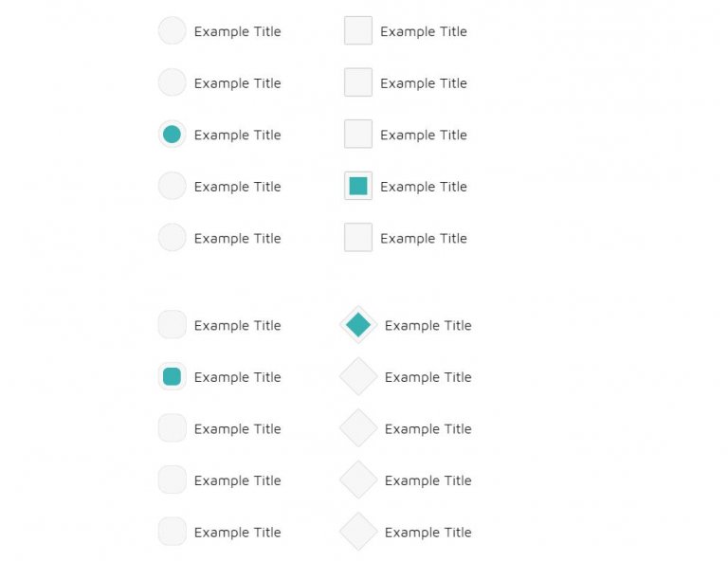This screenshot has width=728, height=561.
Task: Select the last circular radio button
Action: (x=173, y=237)
